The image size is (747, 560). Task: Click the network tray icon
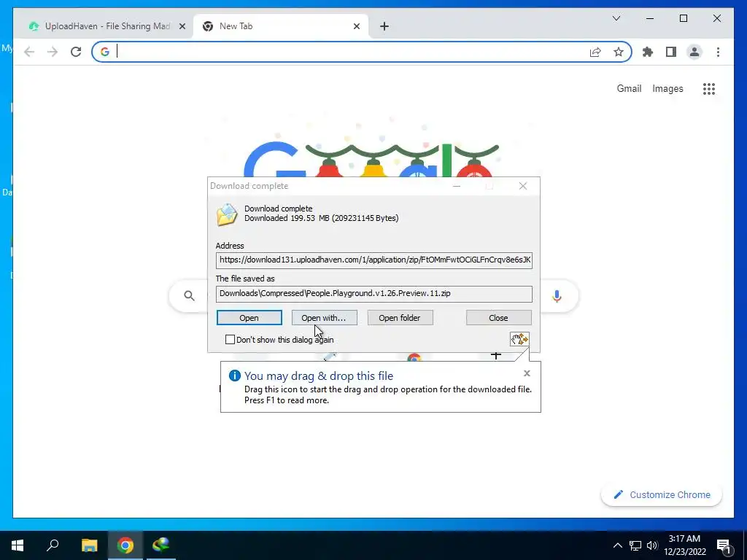(635, 545)
